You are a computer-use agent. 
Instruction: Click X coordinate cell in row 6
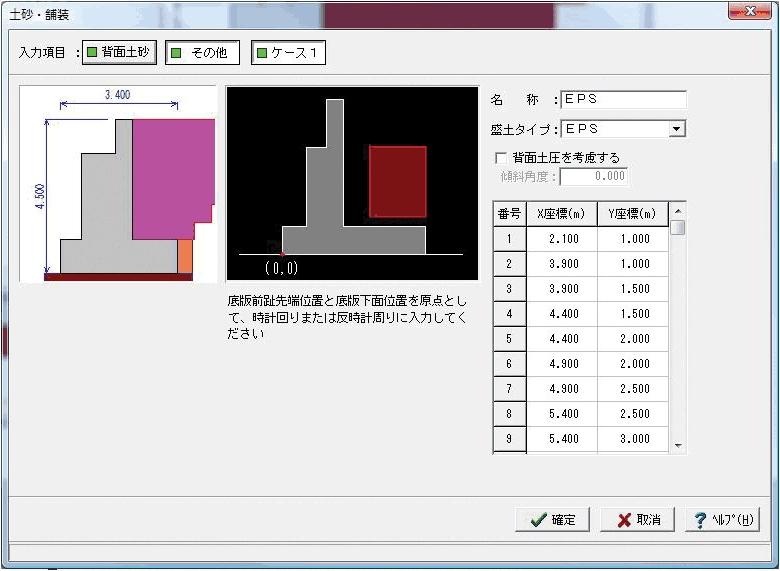click(562, 364)
